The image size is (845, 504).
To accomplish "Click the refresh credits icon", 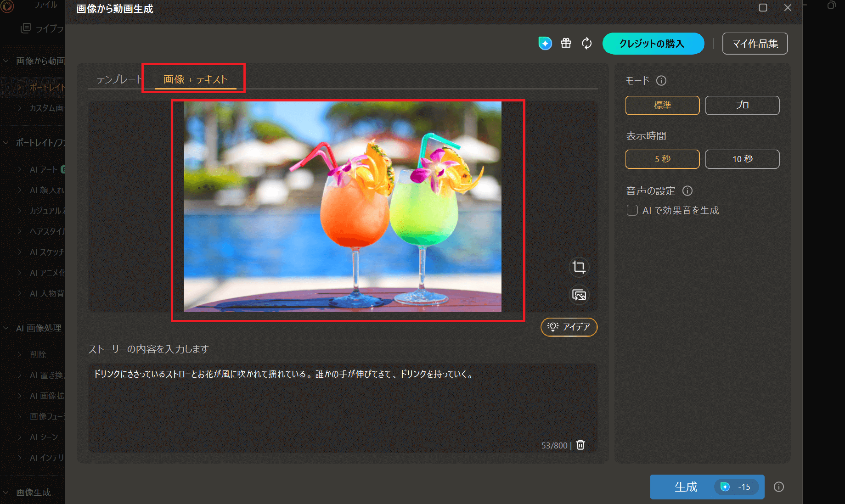I will click(586, 43).
